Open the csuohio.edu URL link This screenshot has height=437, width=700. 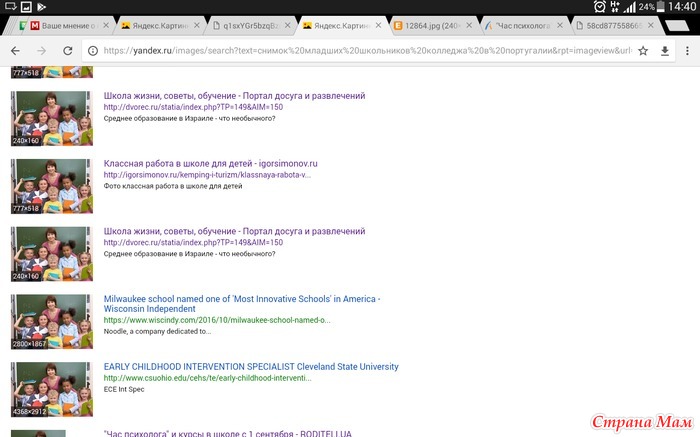pyautogui.click(x=208, y=378)
